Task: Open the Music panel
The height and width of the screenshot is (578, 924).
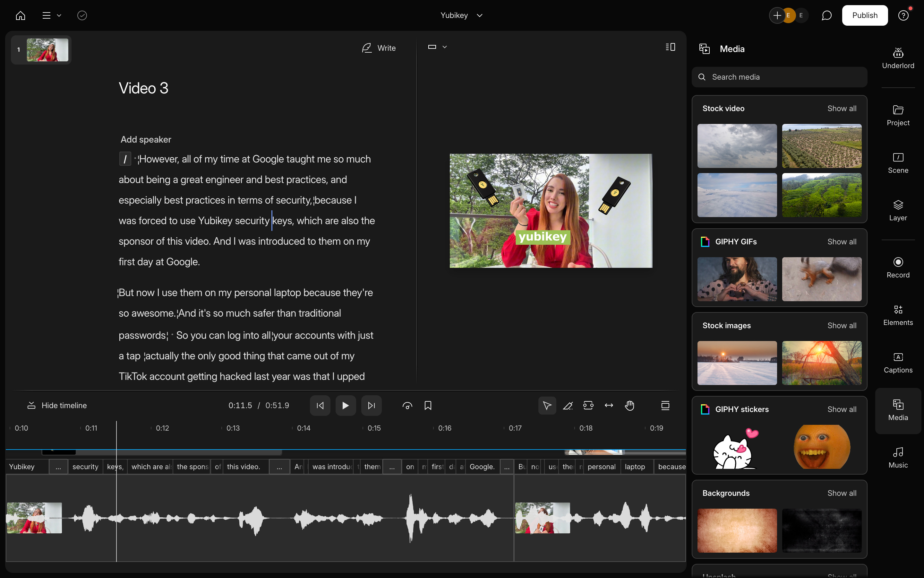Action: [x=898, y=458]
